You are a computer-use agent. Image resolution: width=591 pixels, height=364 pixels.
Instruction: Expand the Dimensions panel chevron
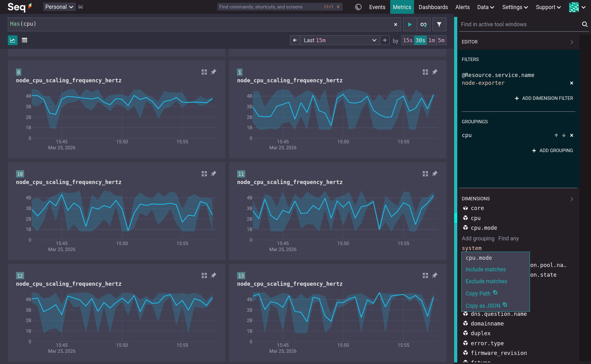coord(572,199)
